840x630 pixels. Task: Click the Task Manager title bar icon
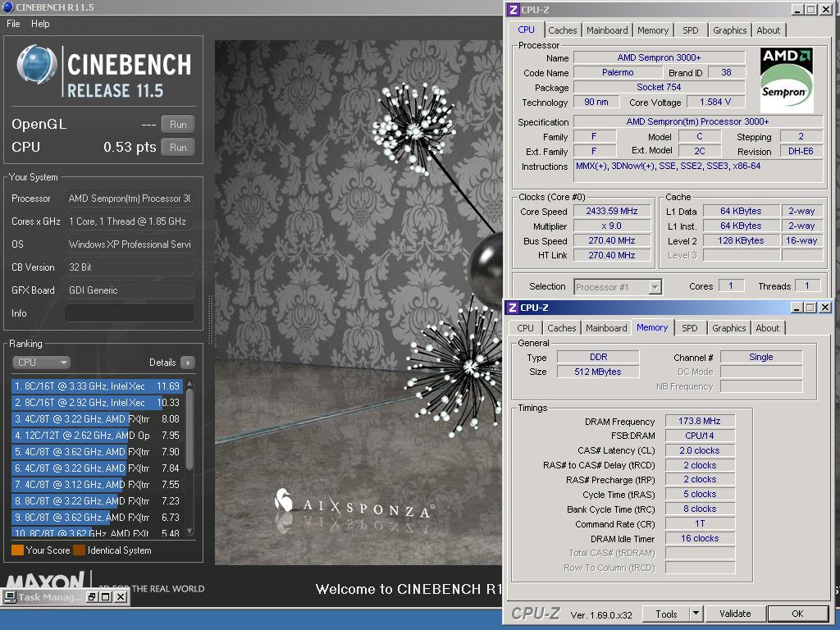(x=10, y=597)
